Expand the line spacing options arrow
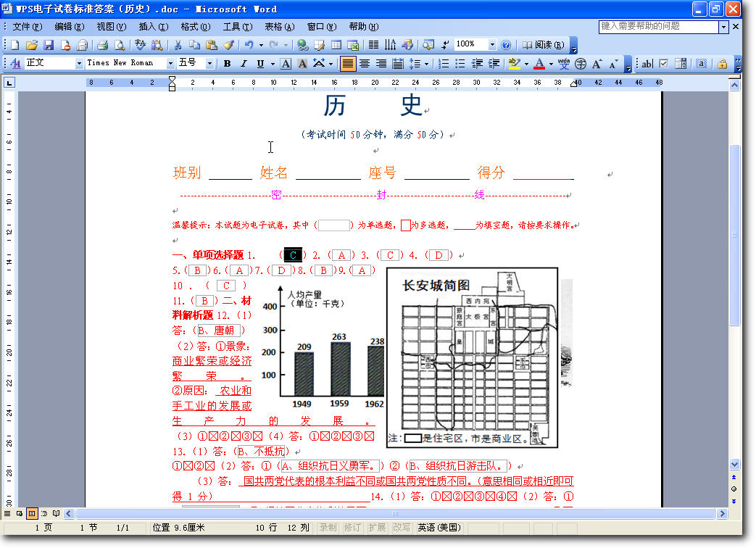The image size is (756, 548). tap(426, 64)
